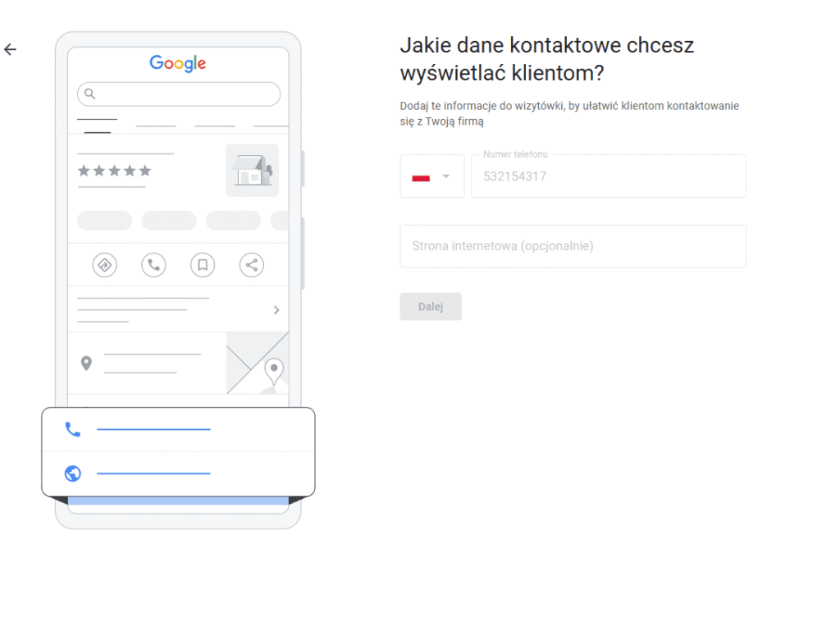Click the storefront thumbnail image

coord(252,171)
